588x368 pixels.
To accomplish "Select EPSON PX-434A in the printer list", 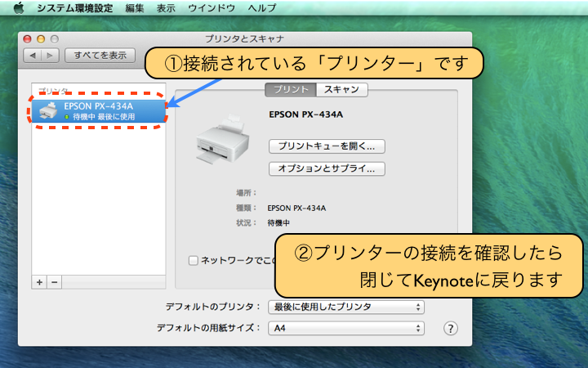I will tap(99, 111).
